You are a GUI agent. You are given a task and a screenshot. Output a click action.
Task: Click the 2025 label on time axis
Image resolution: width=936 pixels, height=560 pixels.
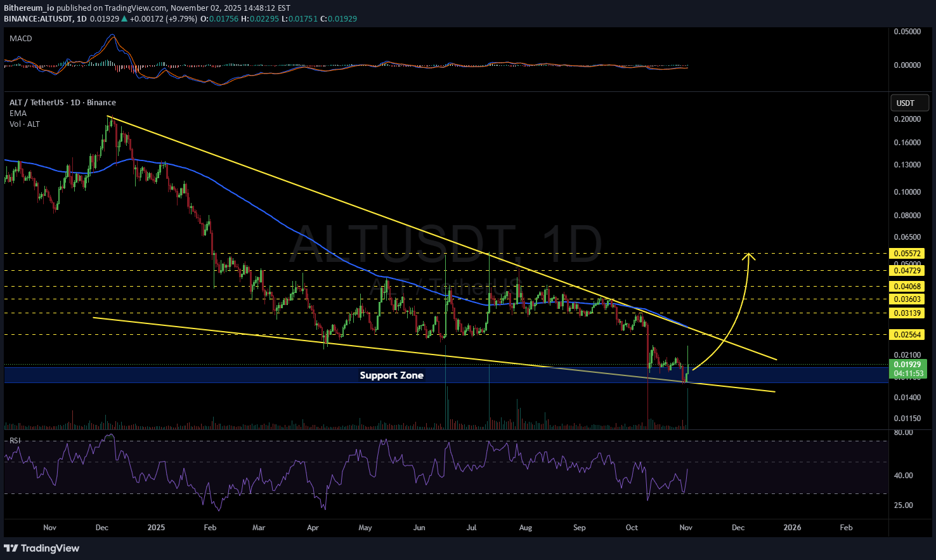(156, 527)
